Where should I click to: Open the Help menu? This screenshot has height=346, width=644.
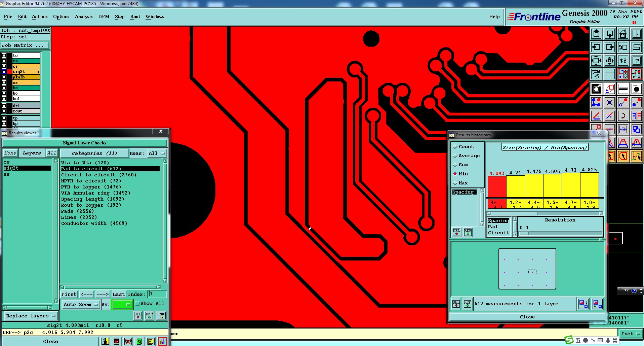pyautogui.click(x=494, y=17)
